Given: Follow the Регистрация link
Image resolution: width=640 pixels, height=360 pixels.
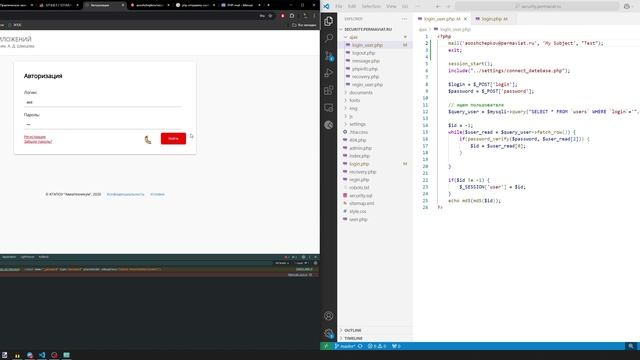Looking at the screenshot, I should click(x=35, y=137).
